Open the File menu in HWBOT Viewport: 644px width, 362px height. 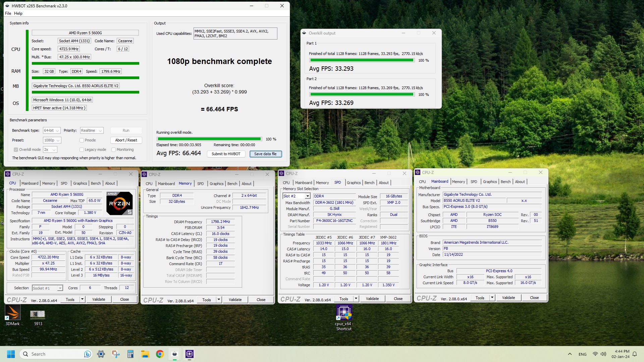point(8,13)
